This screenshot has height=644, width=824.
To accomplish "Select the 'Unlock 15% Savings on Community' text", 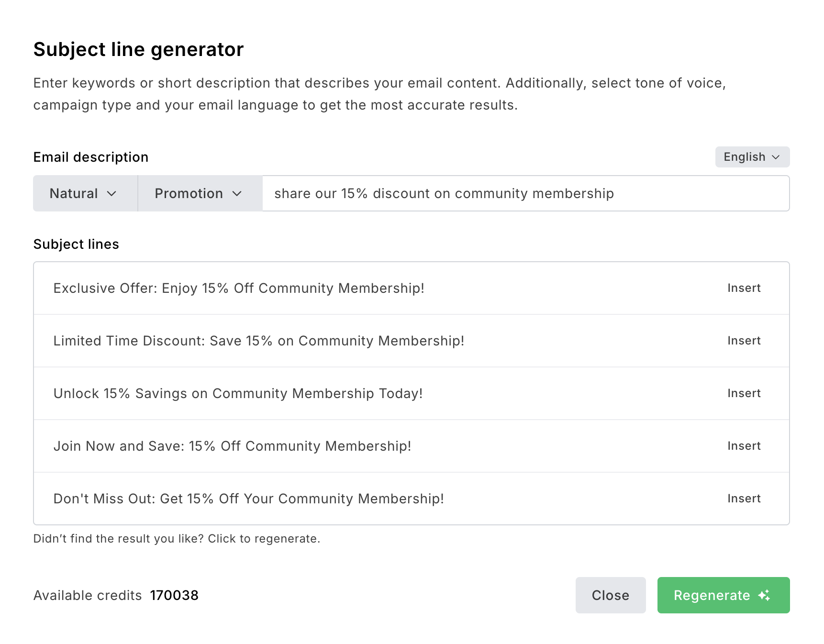I will [171, 393].
